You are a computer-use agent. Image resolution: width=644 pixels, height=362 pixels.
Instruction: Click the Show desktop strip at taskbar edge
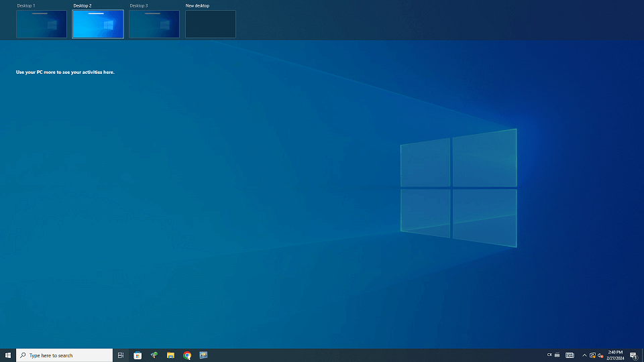[x=643, y=355]
